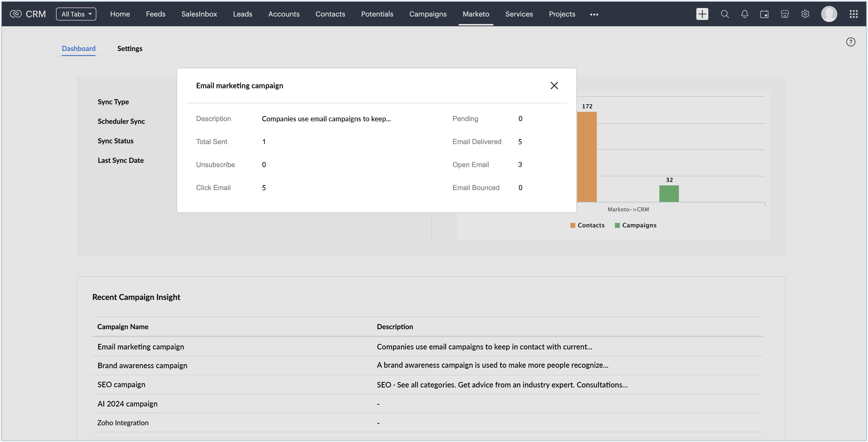Open the calendar icon in header
Screen dimensions: 868x442
pyautogui.click(x=764, y=14)
